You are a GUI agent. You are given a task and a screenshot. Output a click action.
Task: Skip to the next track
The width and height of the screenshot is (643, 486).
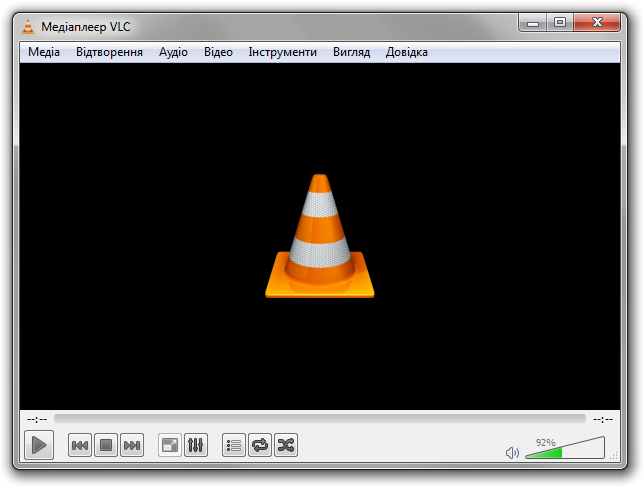click(x=132, y=445)
